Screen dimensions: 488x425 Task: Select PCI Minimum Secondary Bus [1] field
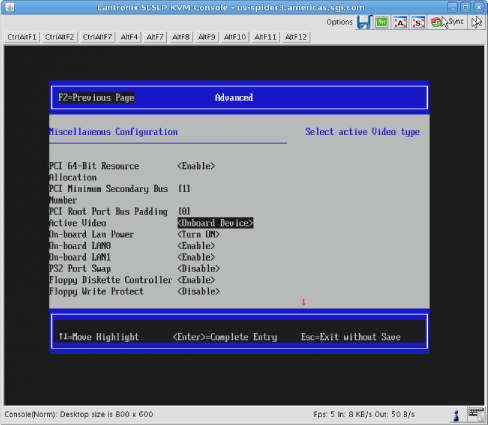click(x=184, y=189)
